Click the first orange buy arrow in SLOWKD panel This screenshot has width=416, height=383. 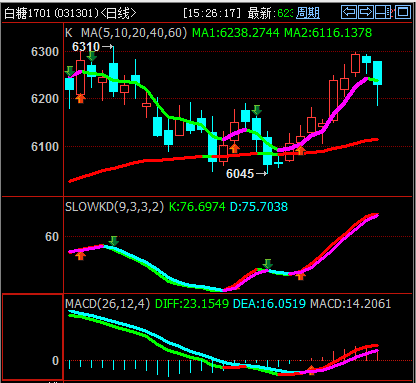pyautogui.click(x=80, y=256)
